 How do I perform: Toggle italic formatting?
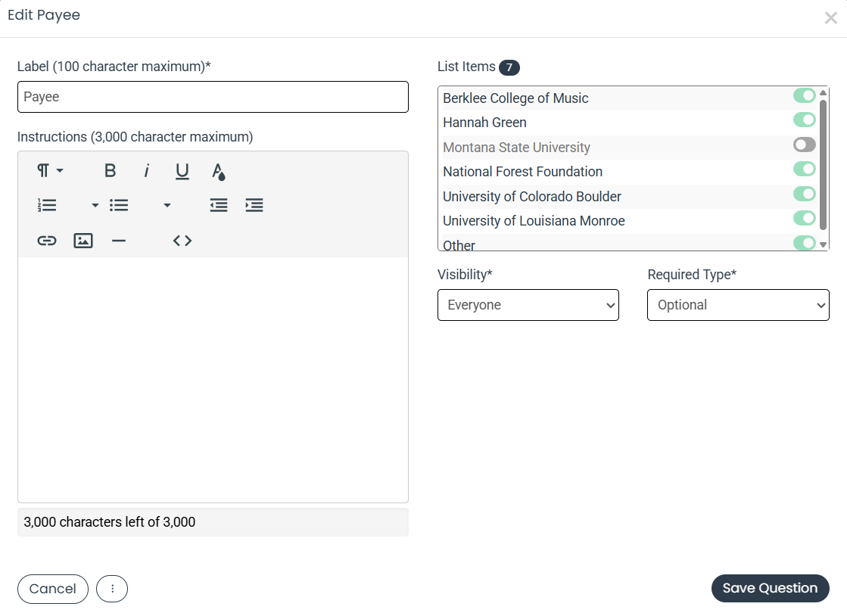point(146,170)
